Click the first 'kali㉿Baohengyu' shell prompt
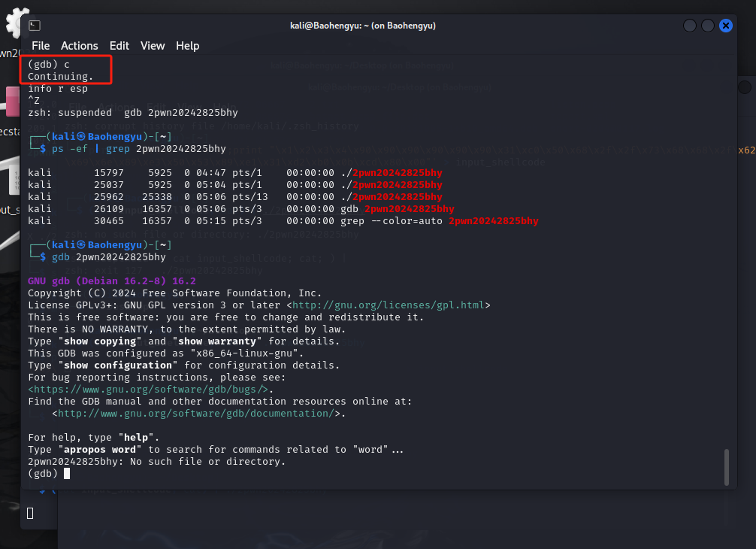 pos(97,137)
